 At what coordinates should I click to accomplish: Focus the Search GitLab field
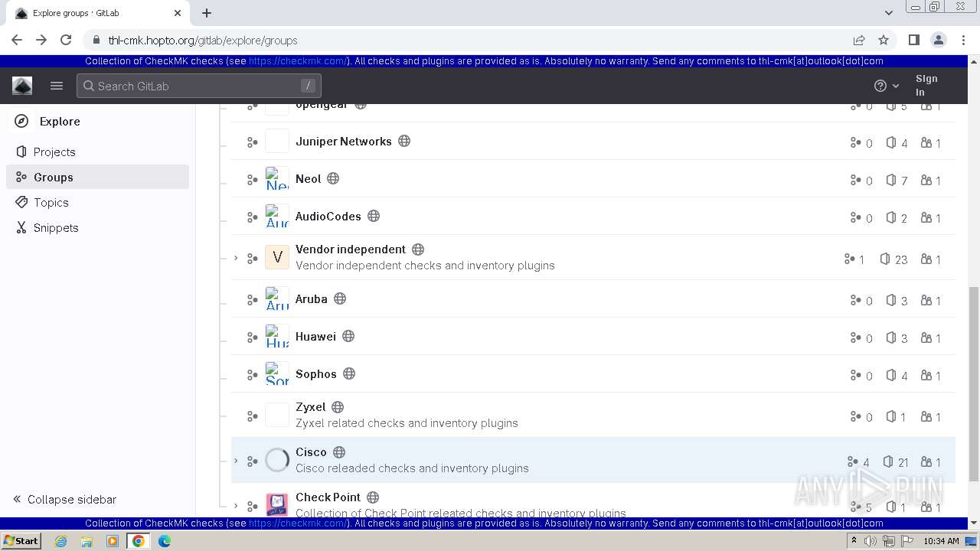(199, 86)
